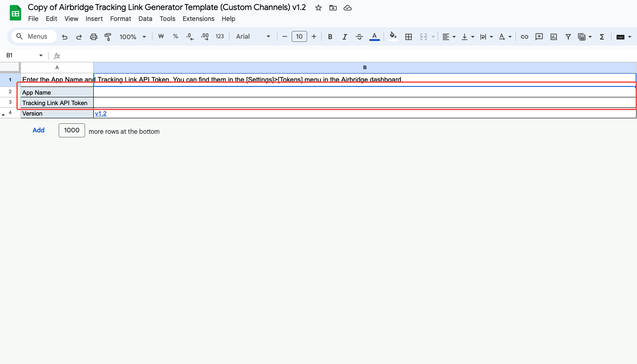Increase font size with plus
Screen dimensions: 637x364
tap(314, 36)
